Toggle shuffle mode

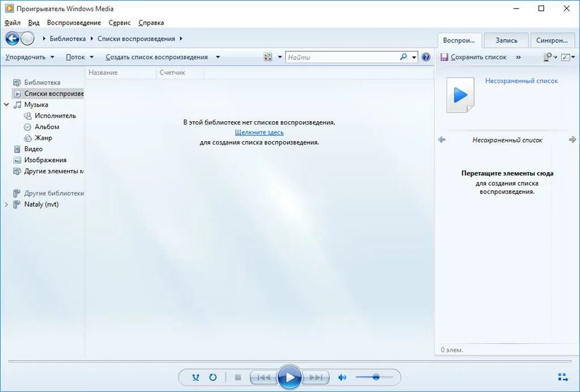click(x=195, y=377)
